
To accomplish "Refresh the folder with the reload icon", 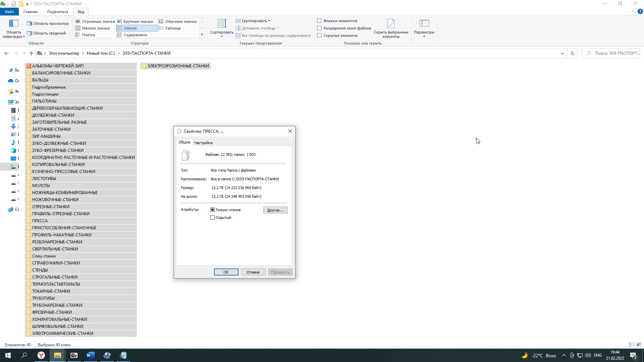I will point(573,53).
